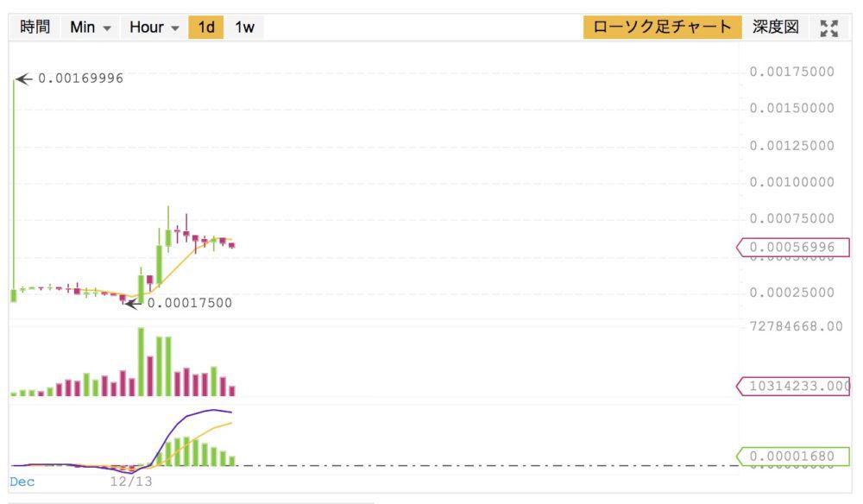The image size is (863, 504).
Task: Click the current price tag 0.00056996
Action: pyautogui.click(x=791, y=248)
